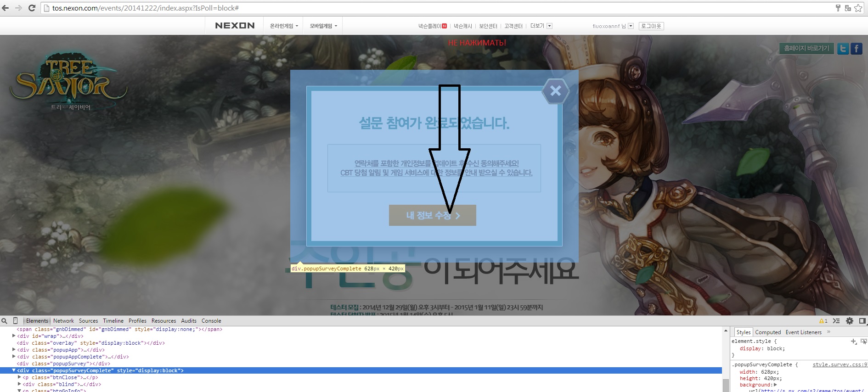Expand the popupApp div node
868x392 pixels.
pyautogui.click(x=14, y=350)
